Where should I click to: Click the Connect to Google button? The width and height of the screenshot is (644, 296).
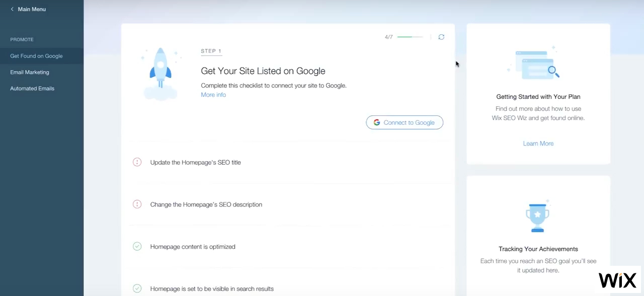coord(405,122)
